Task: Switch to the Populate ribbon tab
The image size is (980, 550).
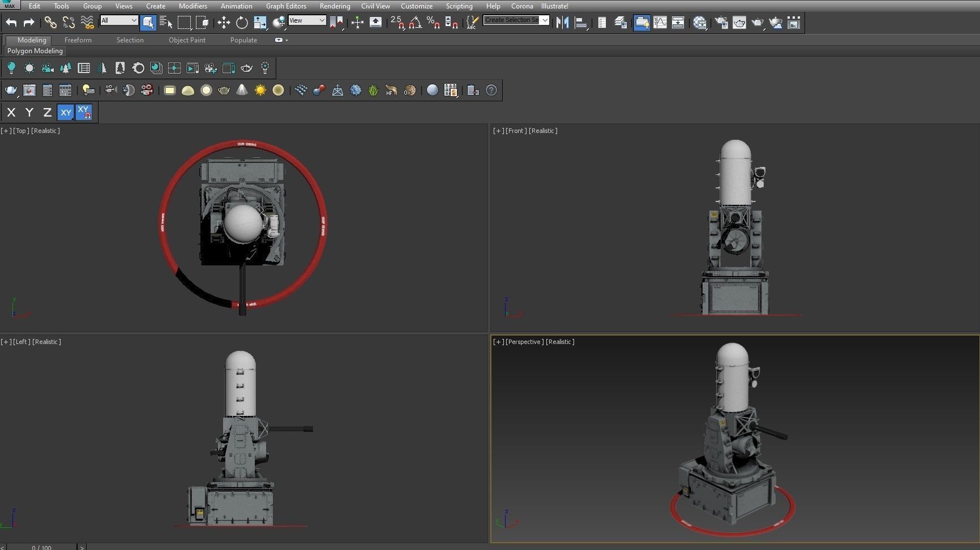Action: (x=243, y=40)
